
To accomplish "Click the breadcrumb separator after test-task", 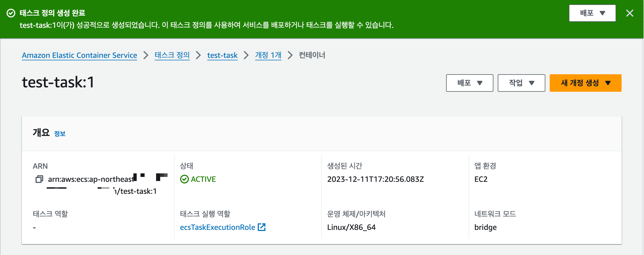I will (x=246, y=55).
